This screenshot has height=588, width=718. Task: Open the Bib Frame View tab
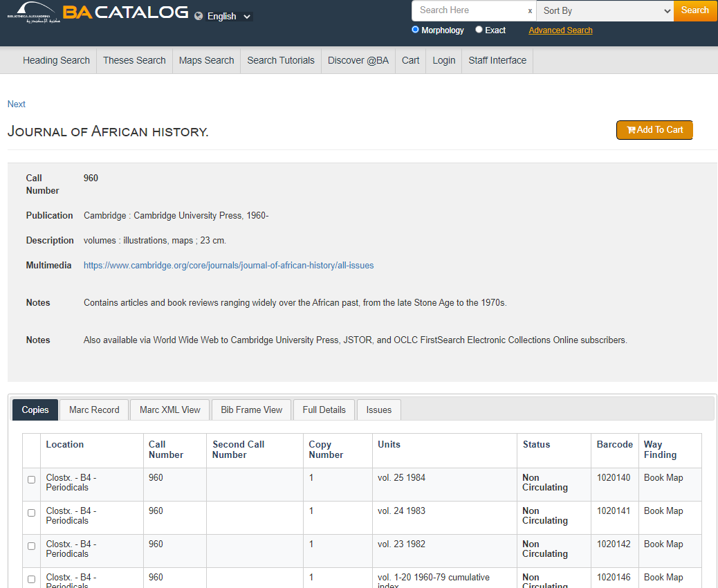click(x=252, y=410)
